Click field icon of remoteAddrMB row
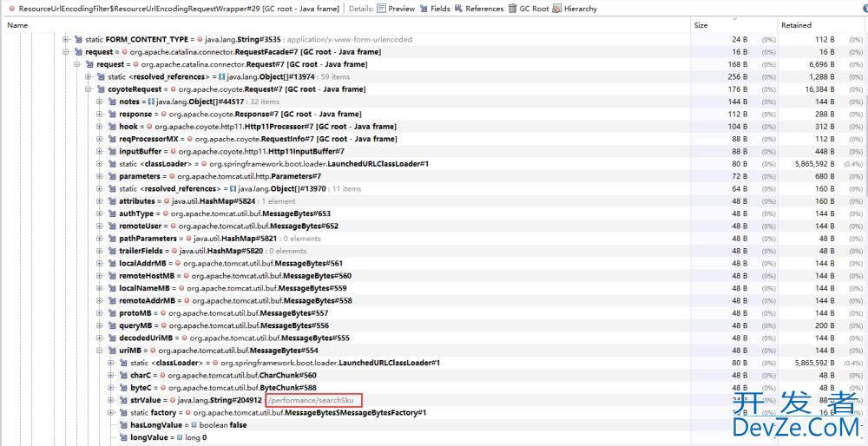 pyautogui.click(x=112, y=300)
